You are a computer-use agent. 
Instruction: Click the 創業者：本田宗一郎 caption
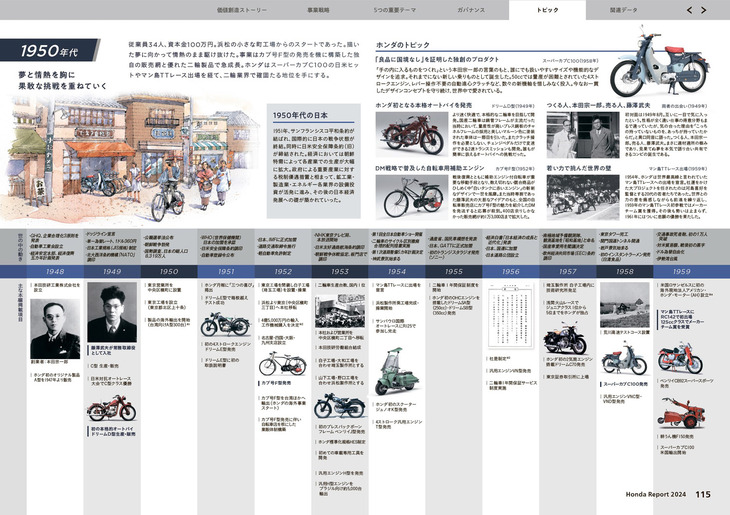[x=49, y=362]
